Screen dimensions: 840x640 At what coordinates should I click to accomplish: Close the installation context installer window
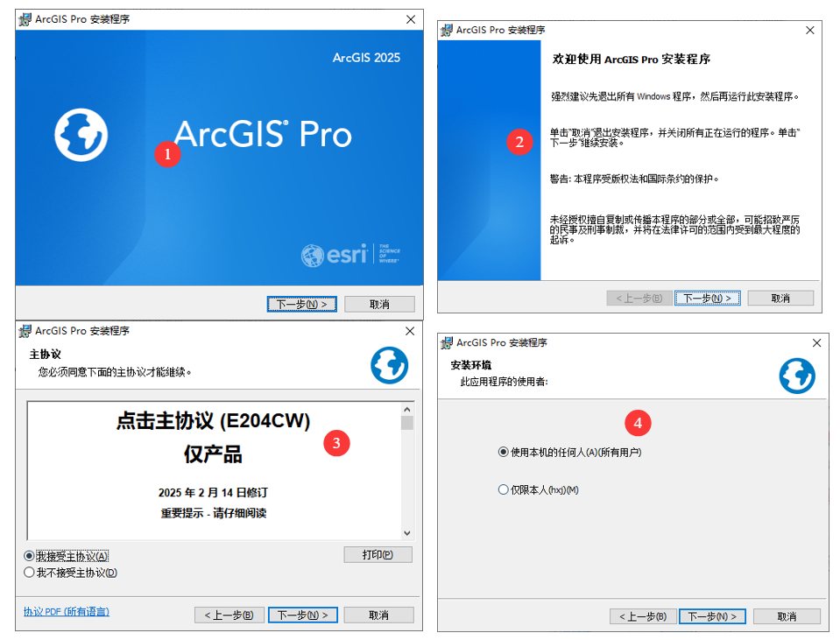tap(816, 342)
